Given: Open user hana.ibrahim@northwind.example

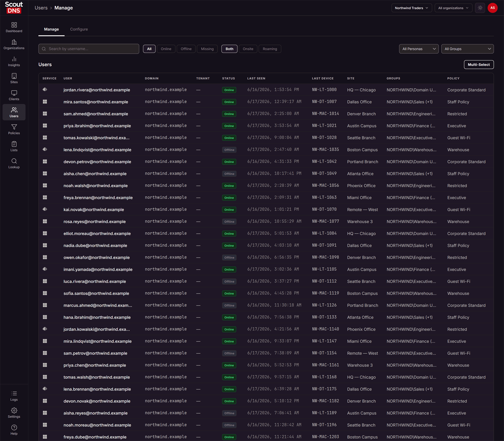Looking at the screenshot, I should click(x=97, y=317).
